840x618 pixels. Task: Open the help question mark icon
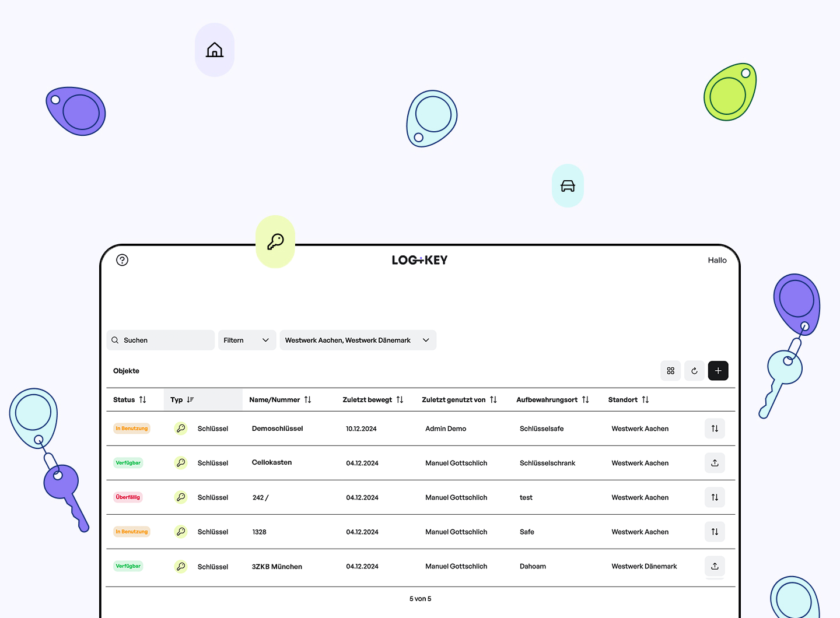point(122,260)
